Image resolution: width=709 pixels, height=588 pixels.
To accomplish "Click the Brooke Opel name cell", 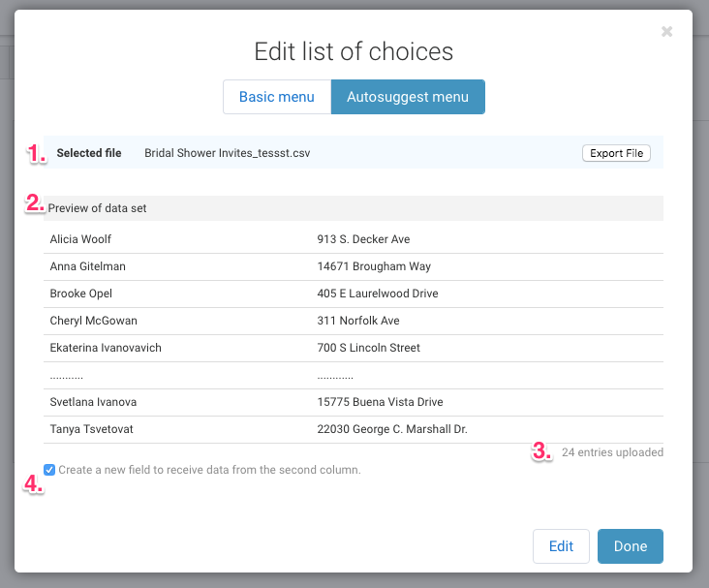I will [82, 294].
